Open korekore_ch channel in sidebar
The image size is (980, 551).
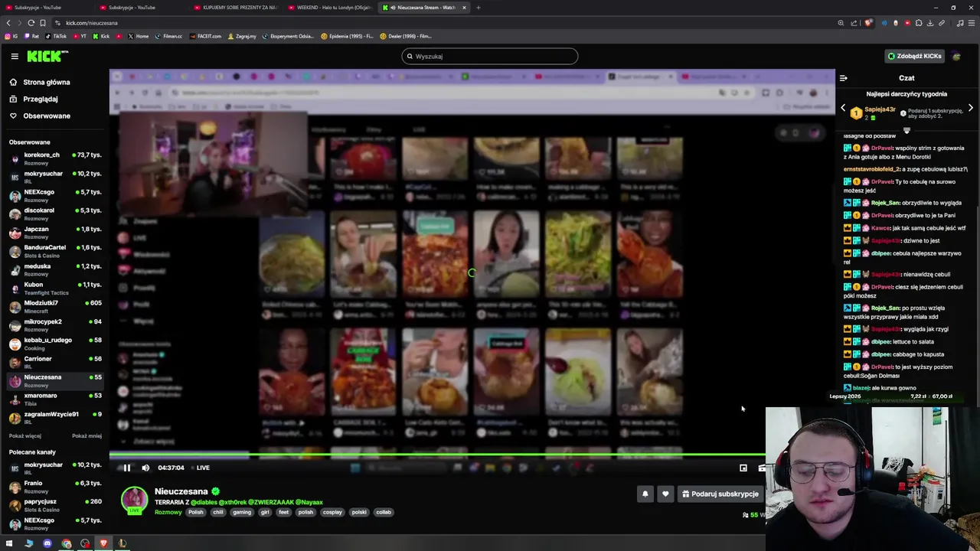click(55, 158)
